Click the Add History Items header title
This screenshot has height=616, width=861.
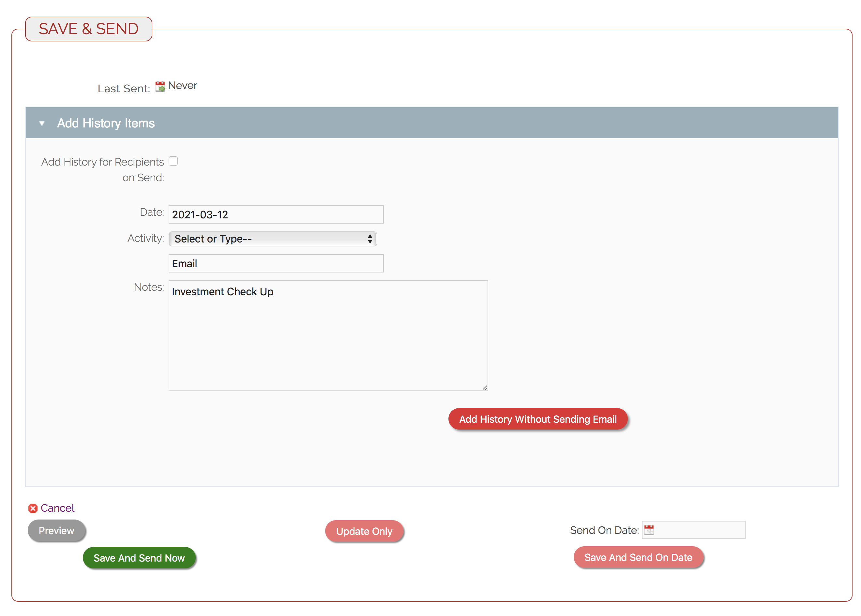tap(106, 123)
